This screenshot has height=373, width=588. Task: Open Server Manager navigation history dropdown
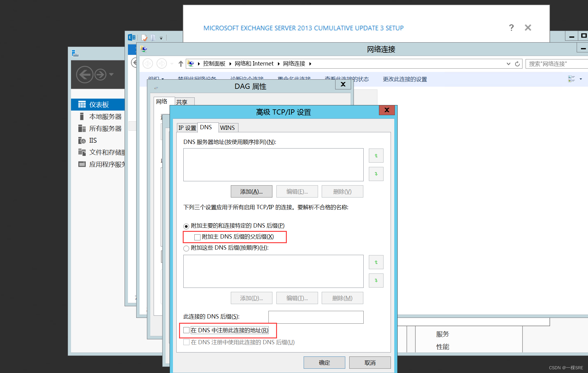tap(111, 74)
